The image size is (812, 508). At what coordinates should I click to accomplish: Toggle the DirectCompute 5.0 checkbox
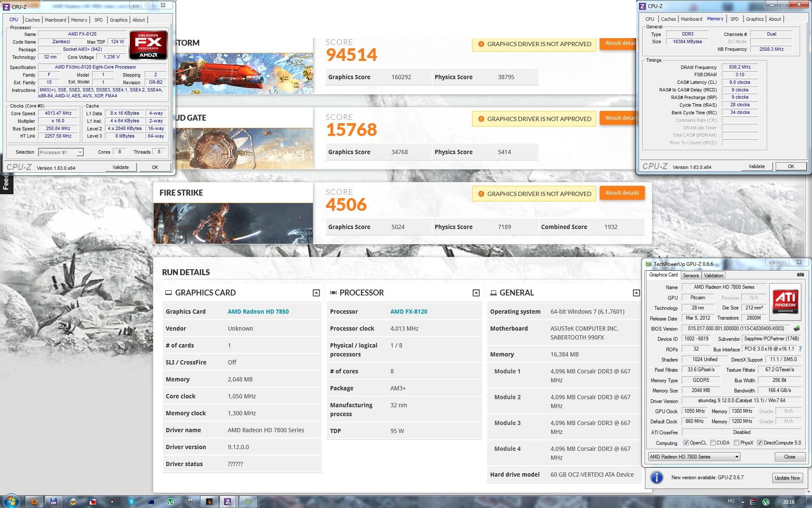coord(760,443)
